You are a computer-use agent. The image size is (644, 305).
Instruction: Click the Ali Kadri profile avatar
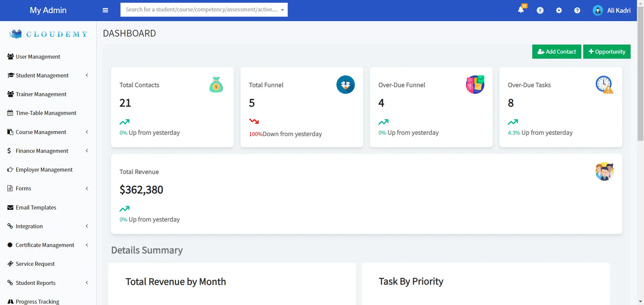click(x=598, y=10)
